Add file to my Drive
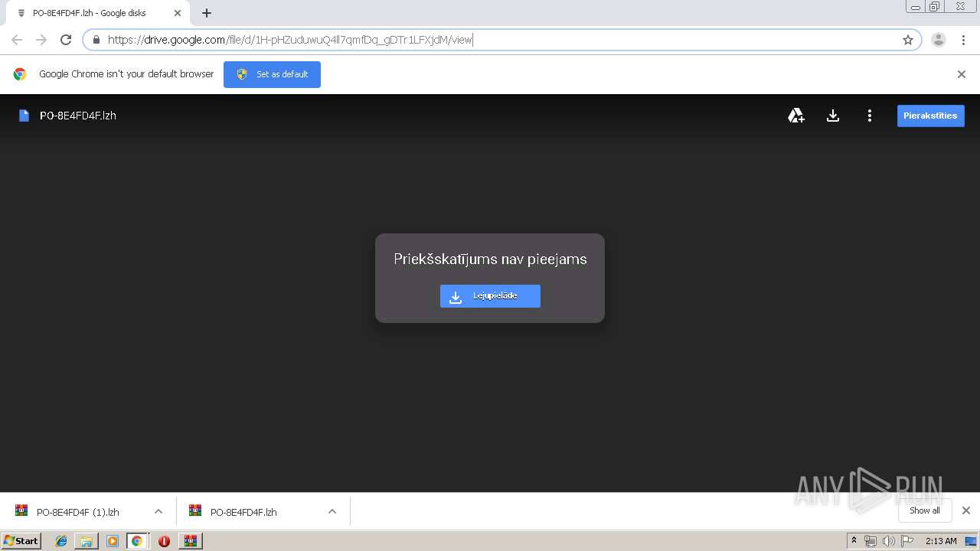This screenshot has width=980, height=551. (796, 116)
